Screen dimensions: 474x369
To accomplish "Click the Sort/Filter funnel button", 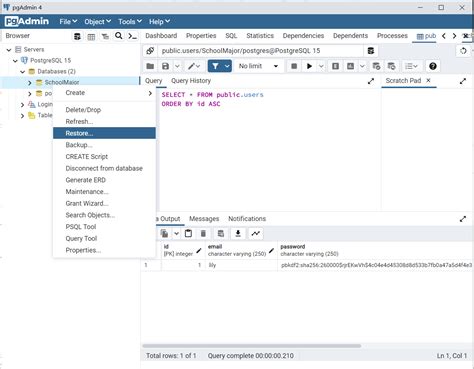I will point(215,66).
